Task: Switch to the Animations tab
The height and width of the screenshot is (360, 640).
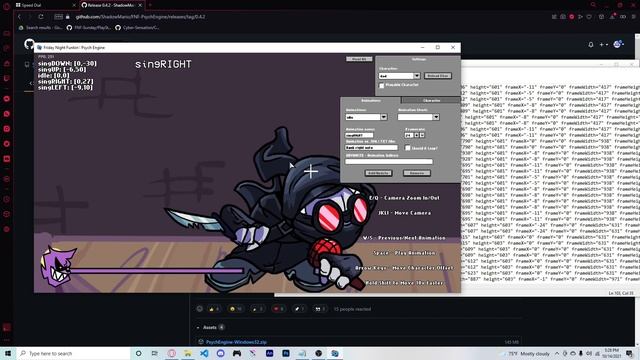Action: [371, 100]
